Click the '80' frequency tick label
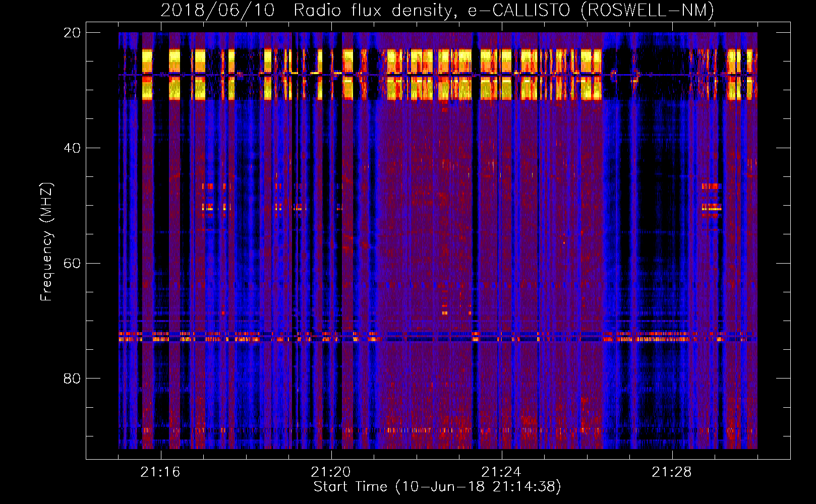 tap(72, 379)
